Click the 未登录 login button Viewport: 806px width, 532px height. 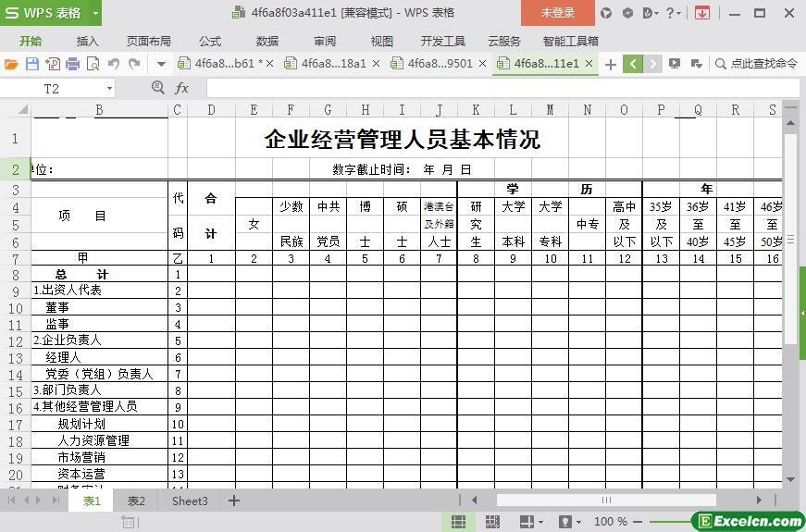(558, 13)
